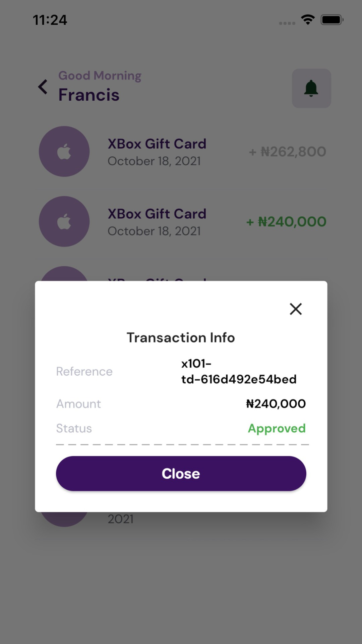
Task: Dismiss the dialog with the X icon
Action: coord(296,309)
